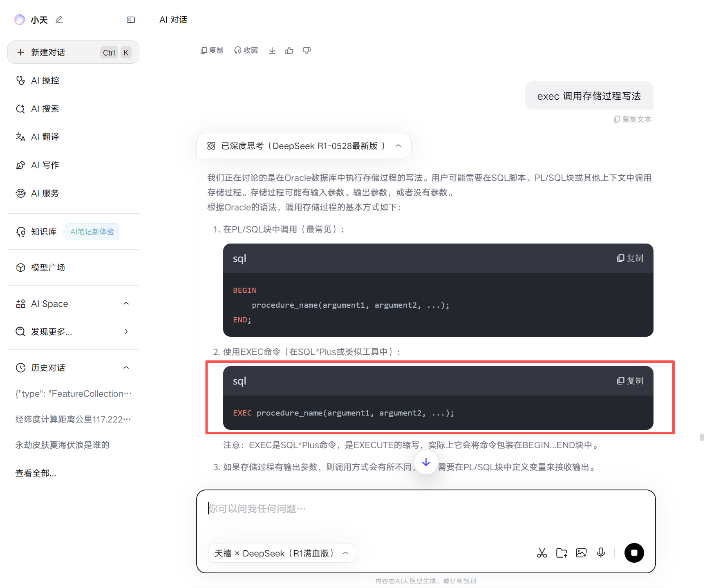Open history chat 经纬度计算距离公里
This screenshot has height=588, width=705.
click(74, 419)
